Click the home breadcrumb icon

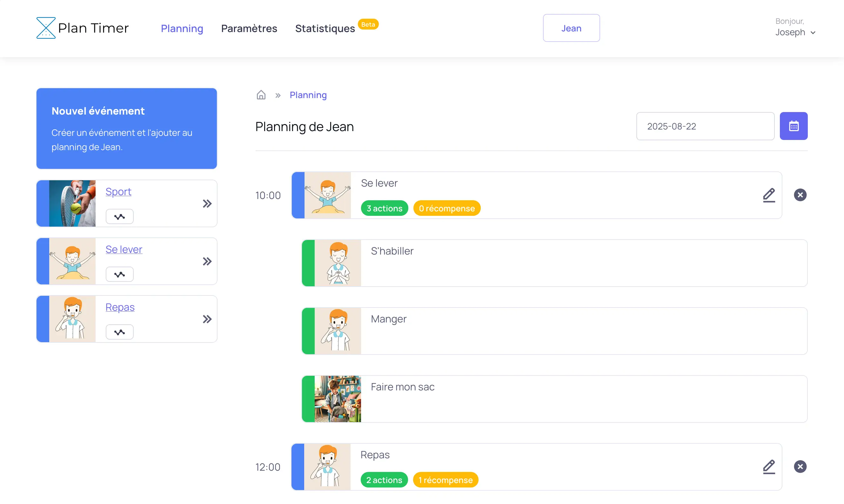pyautogui.click(x=261, y=95)
